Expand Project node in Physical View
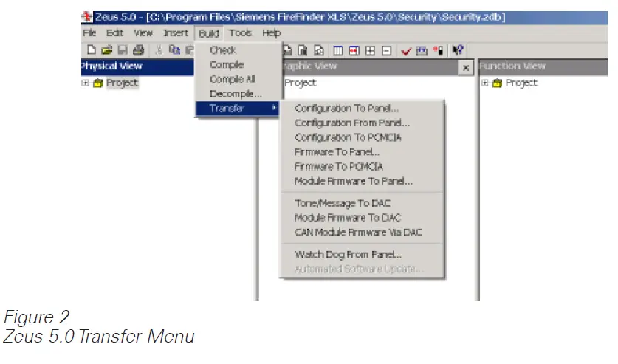Viewport: 618px width, 364px height. click(85, 83)
